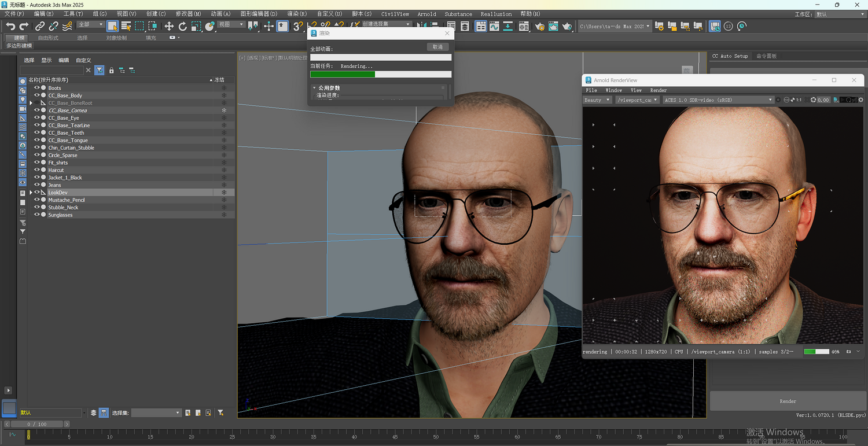Open the 显示 menu in Scene Explorer
The width and height of the screenshot is (868, 446).
[x=46, y=60]
